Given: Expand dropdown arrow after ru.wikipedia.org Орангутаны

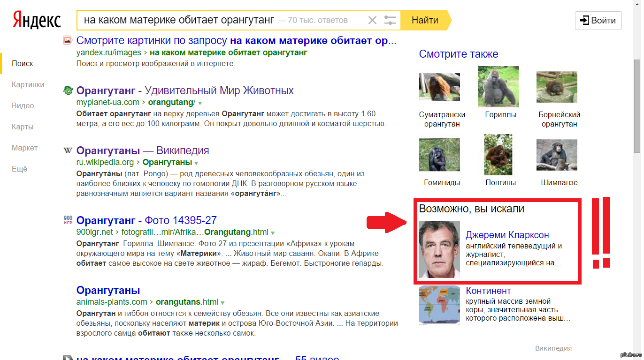Looking at the screenshot, I should click(x=196, y=163).
